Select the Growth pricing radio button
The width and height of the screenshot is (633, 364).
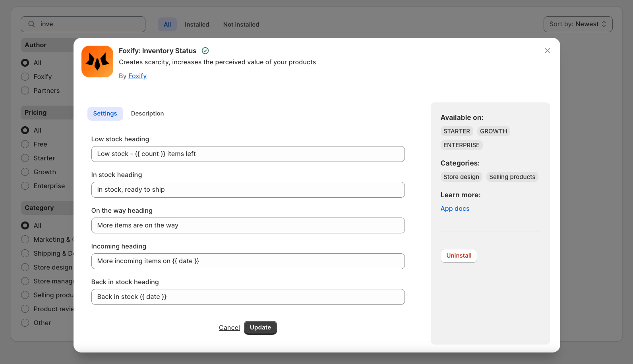coord(25,172)
